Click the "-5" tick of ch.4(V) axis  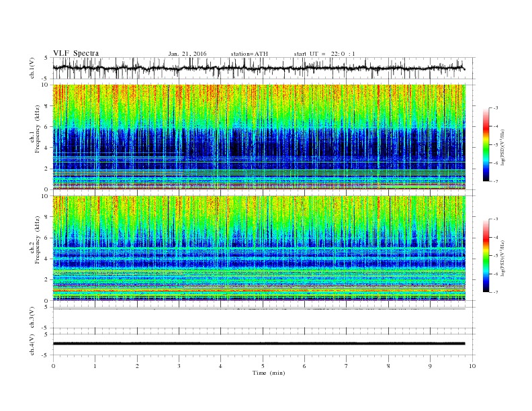click(x=46, y=355)
